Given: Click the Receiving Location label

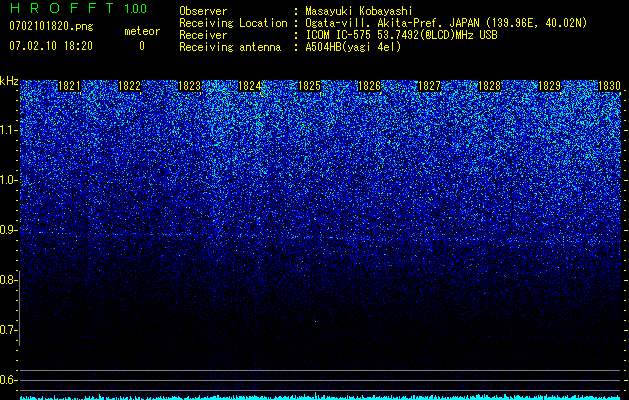Looking at the screenshot, I should (233, 23).
